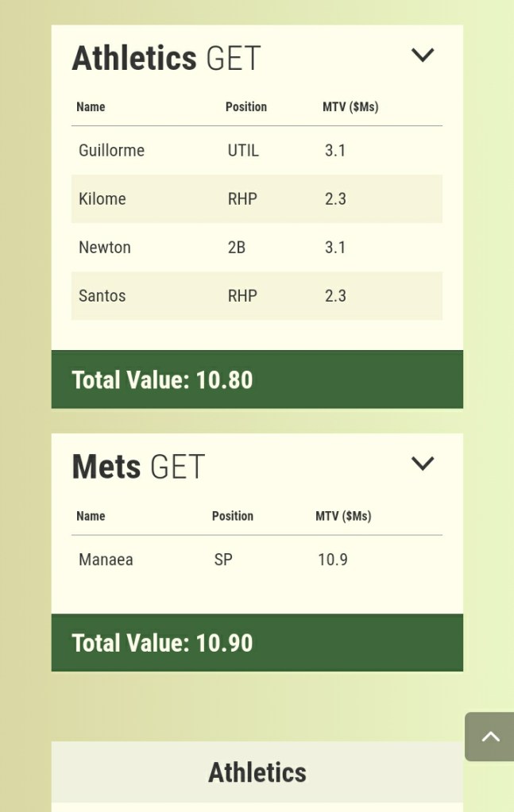
Task: Collapse the Athletics GET panel chevron
Action: pos(423,55)
